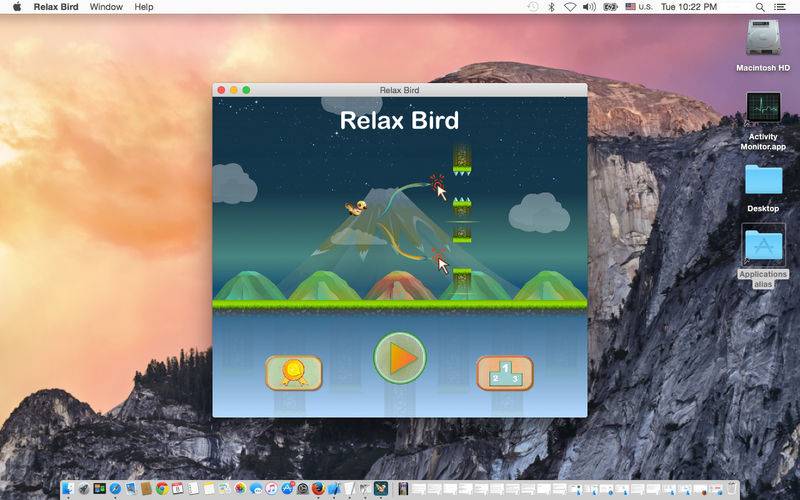800x500 pixels.
Task: Click the green zoom window button
Action: tap(246, 90)
